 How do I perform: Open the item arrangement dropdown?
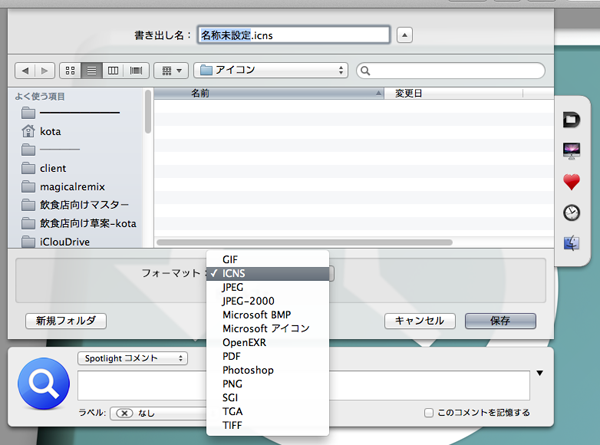click(x=171, y=70)
